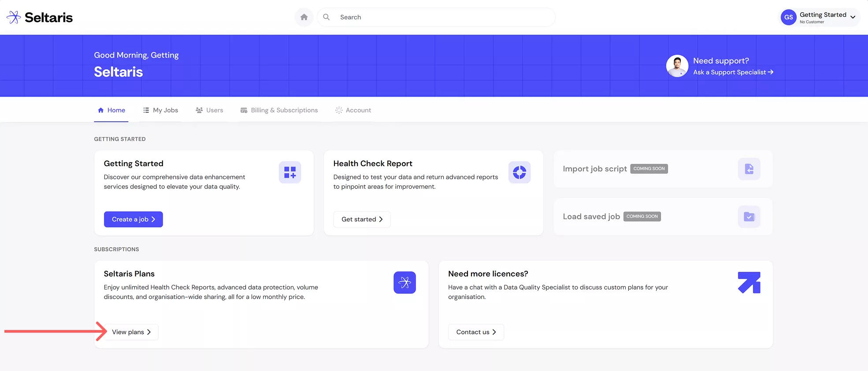Go to the home icon button beside search
868x371 pixels.
(304, 17)
